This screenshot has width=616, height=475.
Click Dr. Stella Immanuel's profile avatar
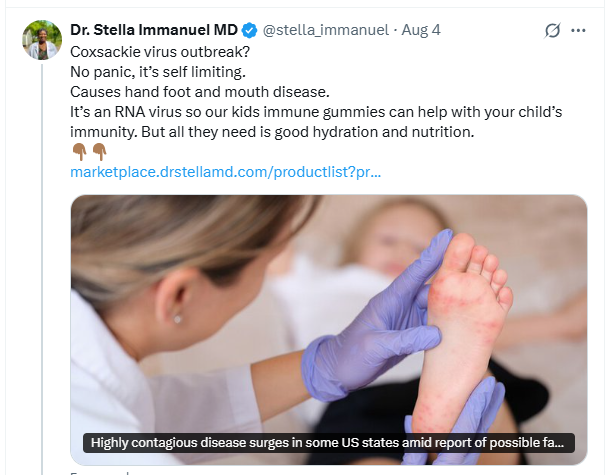point(41,38)
